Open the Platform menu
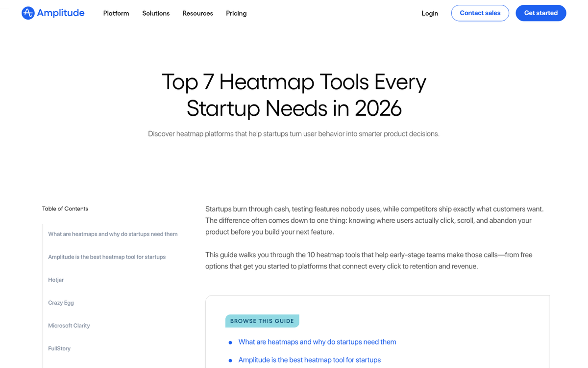The width and height of the screenshot is (588, 368). pyautogui.click(x=116, y=13)
